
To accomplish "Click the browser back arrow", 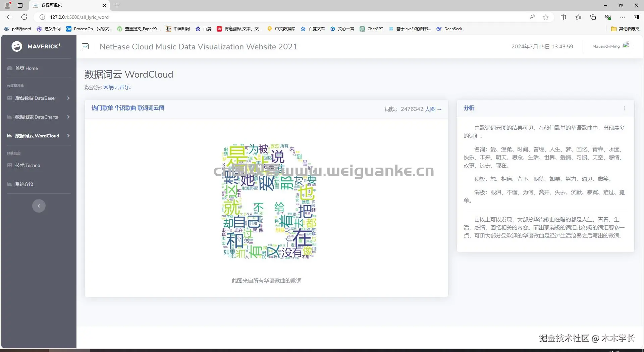I will coord(9,17).
